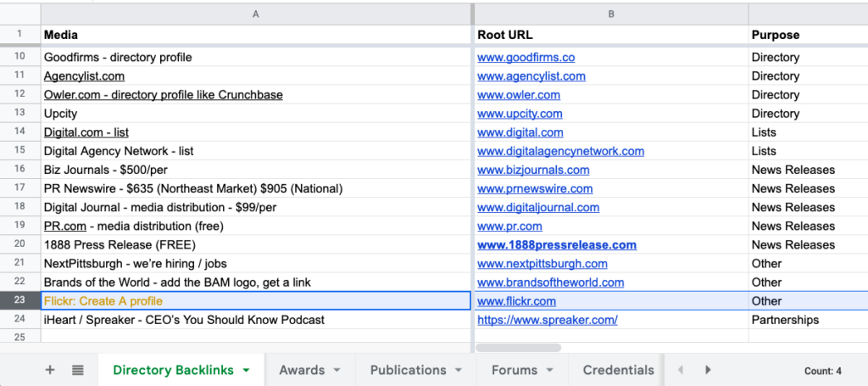
Task: Select cell PR Newswire - $635 Northeast Market
Action: (x=256, y=189)
